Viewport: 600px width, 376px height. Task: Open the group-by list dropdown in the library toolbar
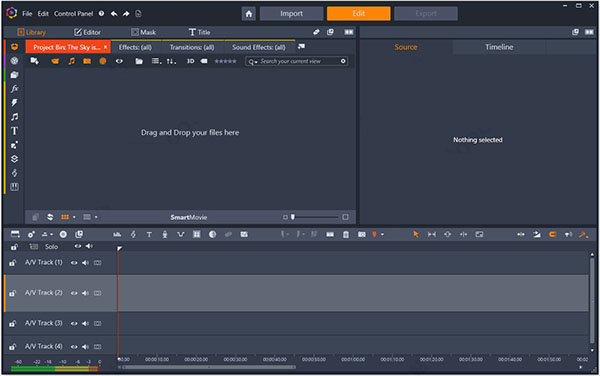(156, 61)
